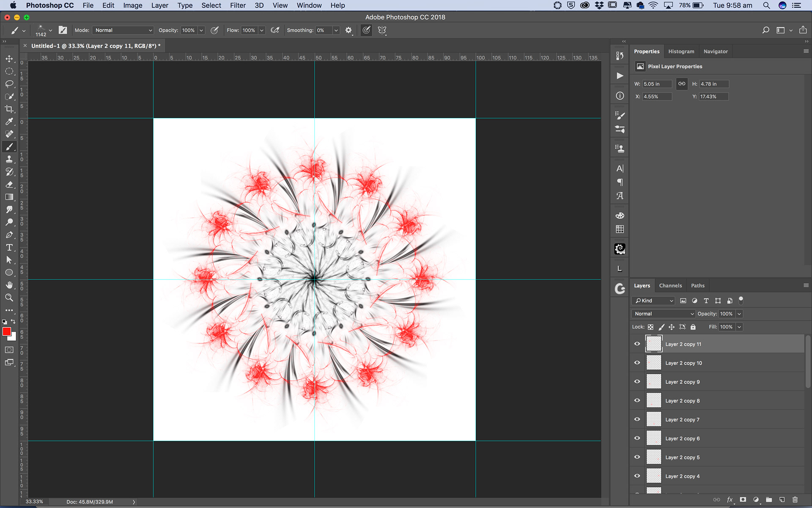Choose the Eyedropper tool
This screenshot has height=508, width=812.
pos(9,122)
